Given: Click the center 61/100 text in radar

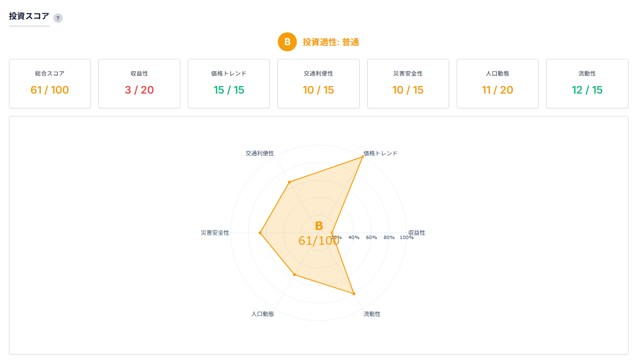Looking at the screenshot, I should pyautogui.click(x=319, y=241).
